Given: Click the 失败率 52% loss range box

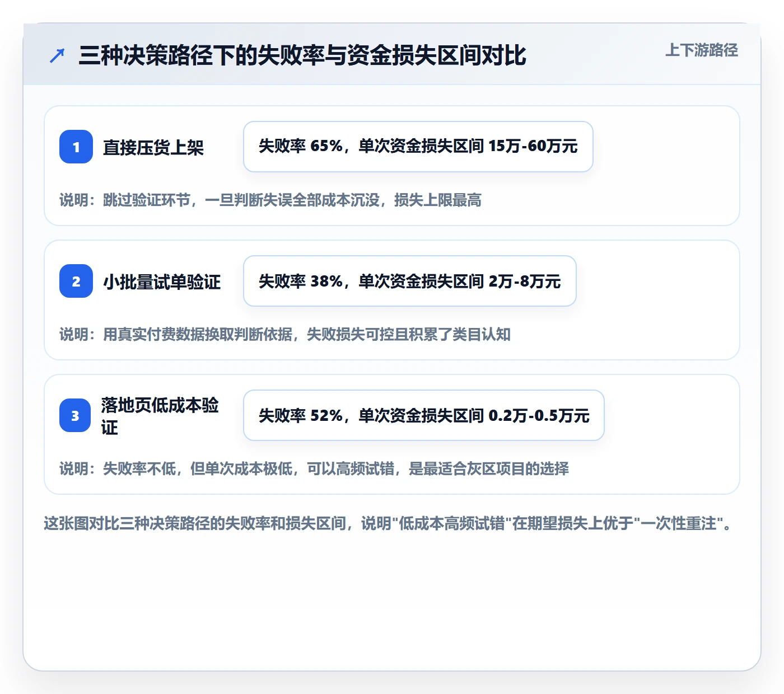Looking at the screenshot, I should 424,415.
